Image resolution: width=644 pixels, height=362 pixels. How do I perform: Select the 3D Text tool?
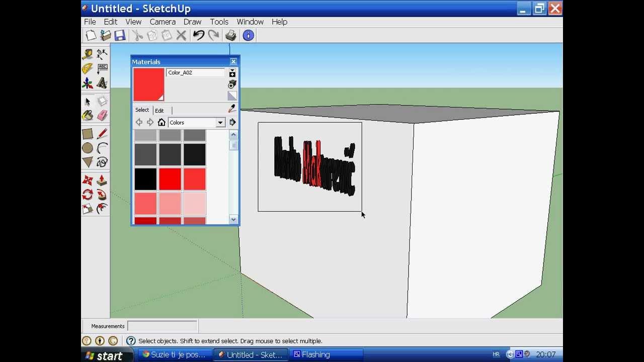pos(102,83)
